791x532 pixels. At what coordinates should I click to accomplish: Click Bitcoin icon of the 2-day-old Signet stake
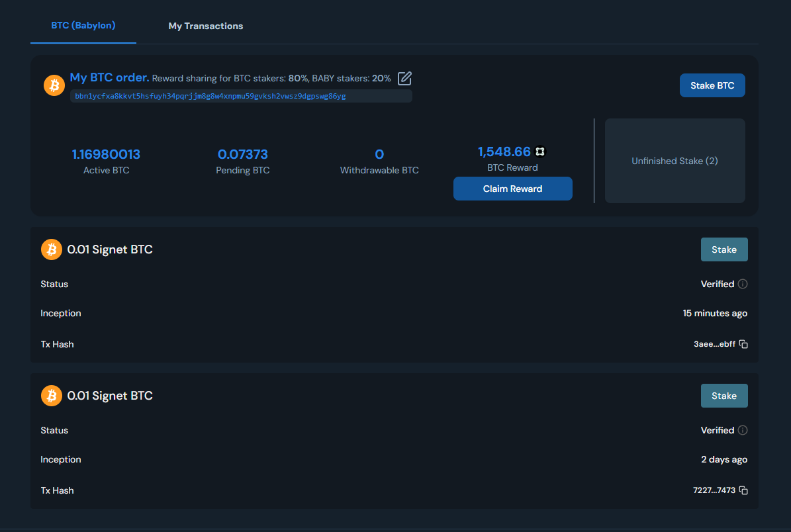coord(52,396)
